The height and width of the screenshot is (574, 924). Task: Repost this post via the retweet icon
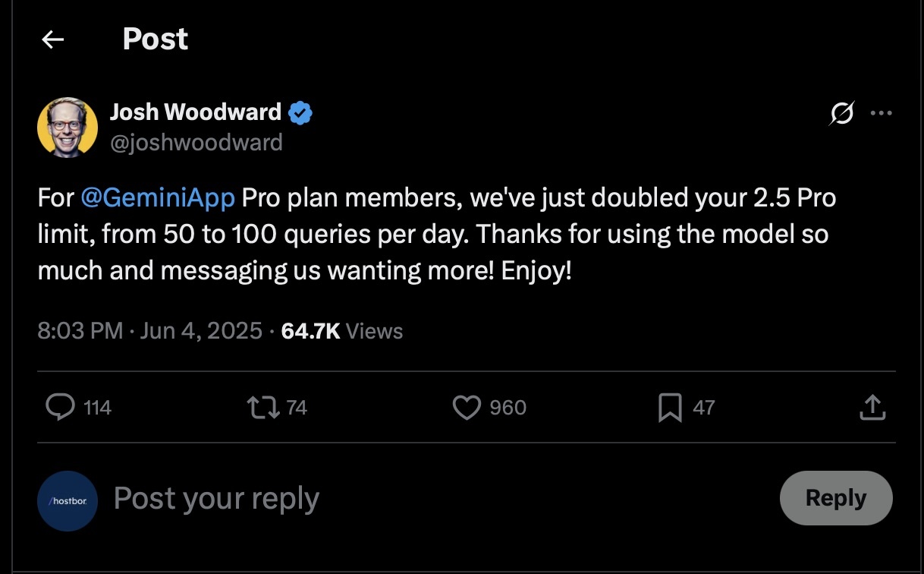(x=262, y=408)
